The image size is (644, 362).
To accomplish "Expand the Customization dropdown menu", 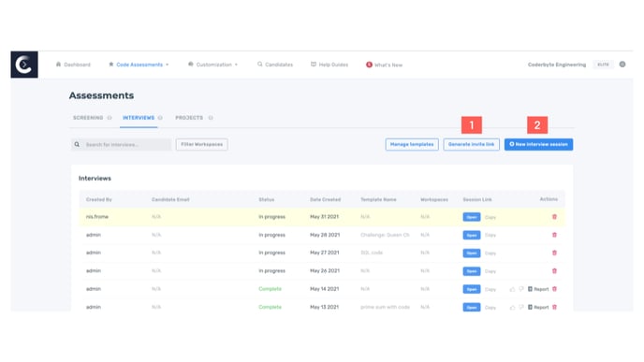I will (212, 65).
